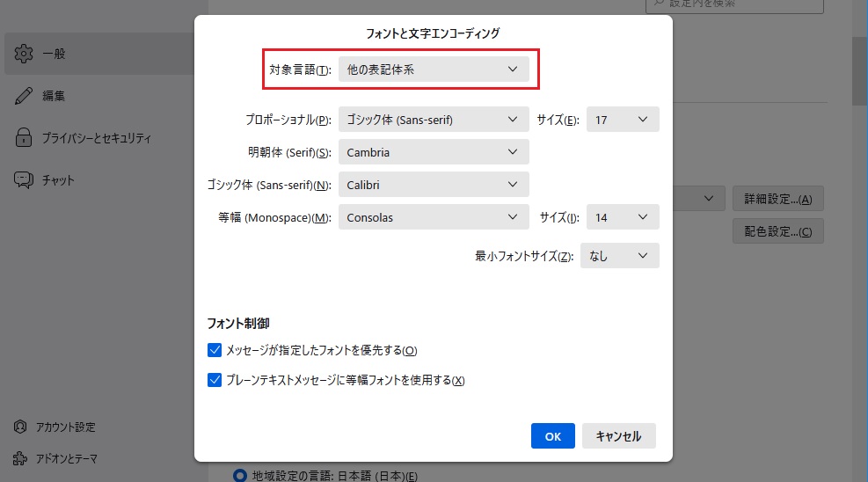This screenshot has width=868, height=482.
Task: Toggle メッセージが指定したフォントを優先する checkbox
Action: (215, 350)
